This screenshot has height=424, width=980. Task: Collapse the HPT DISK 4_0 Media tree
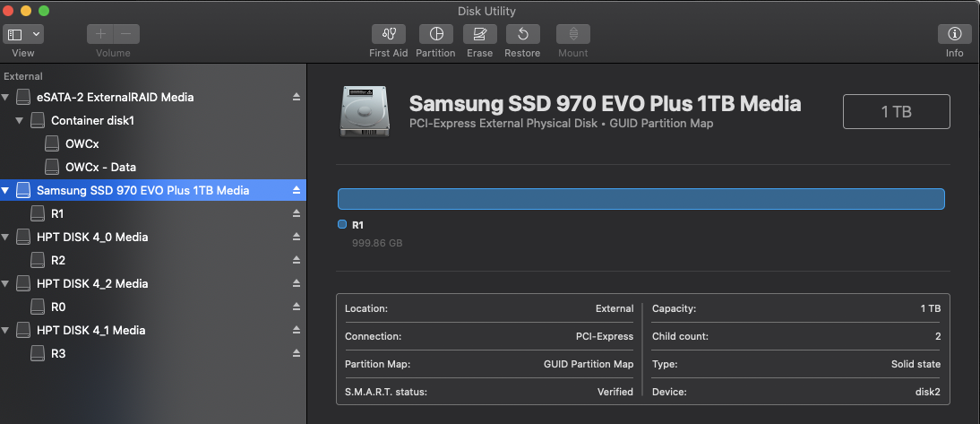[x=5, y=237]
